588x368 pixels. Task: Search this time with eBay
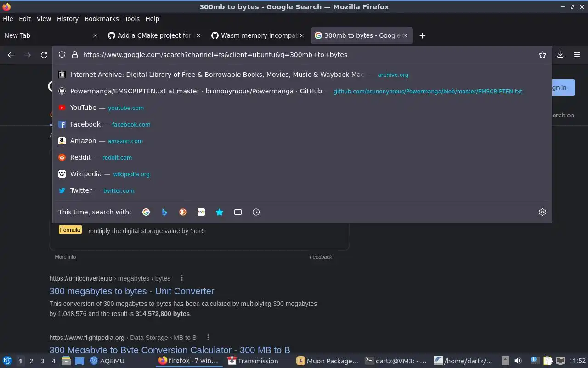[201, 212]
